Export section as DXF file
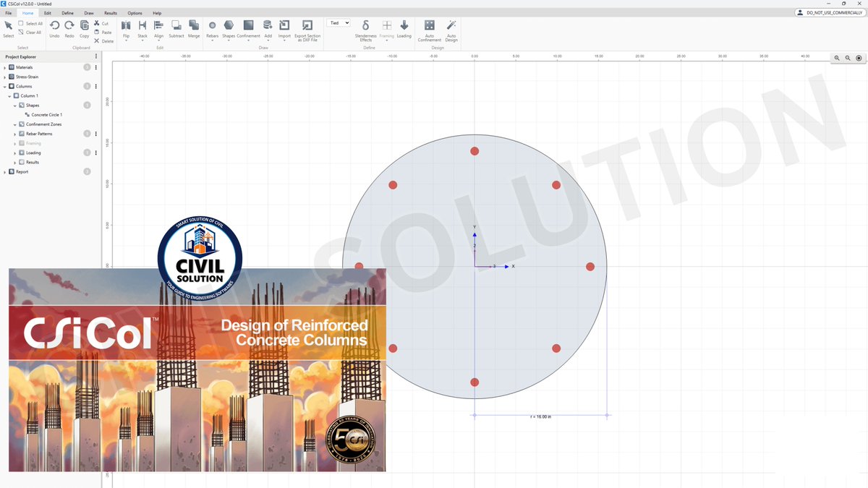Image resolution: width=868 pixels, height=488 pixels. tap(307, 30)
